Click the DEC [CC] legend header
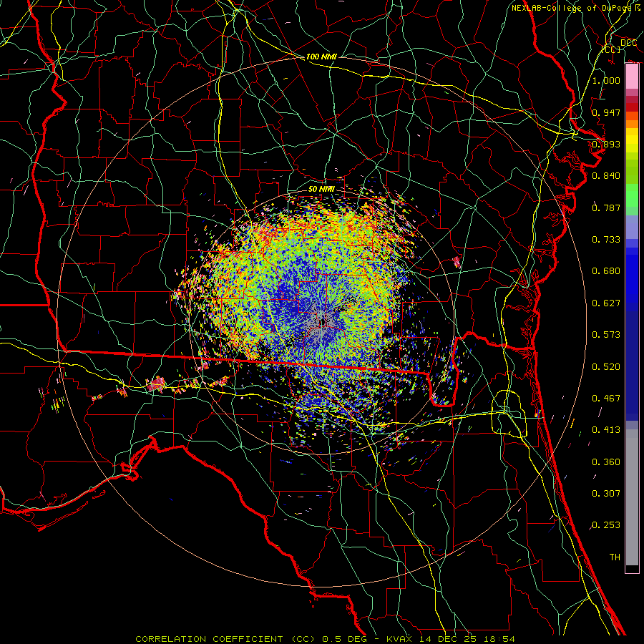Viewport: 644px width, 644px height. 620,46
